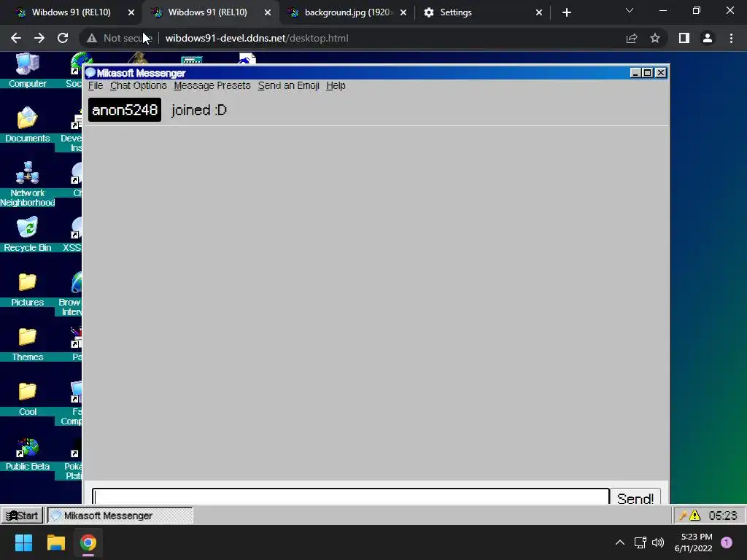Reload the current page
The height and width of the screenshot is (560, 747).
[x=63, y=38]
